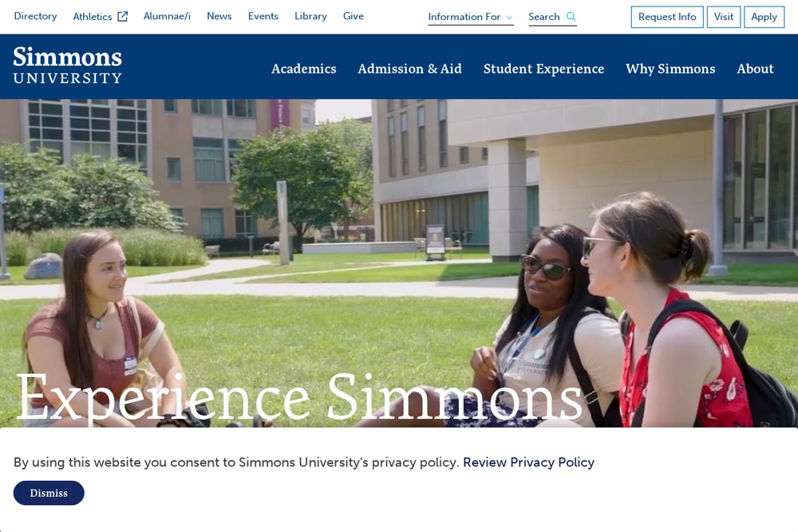The image size is (798, 532).
Task: Open the Student Experience menu
Action: point(543,69)
